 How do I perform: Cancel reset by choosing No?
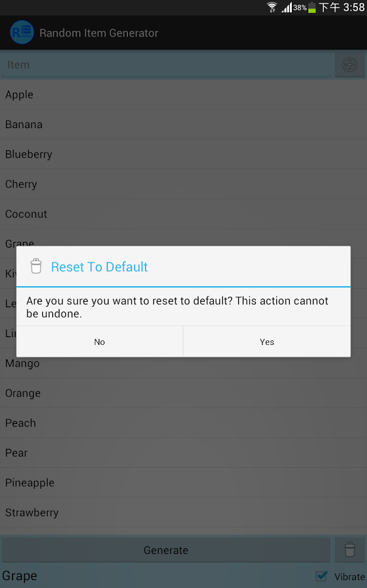coord(100,342)
